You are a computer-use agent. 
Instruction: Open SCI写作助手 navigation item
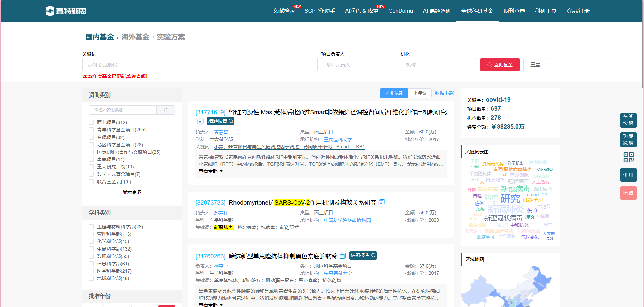pos(320,11)
